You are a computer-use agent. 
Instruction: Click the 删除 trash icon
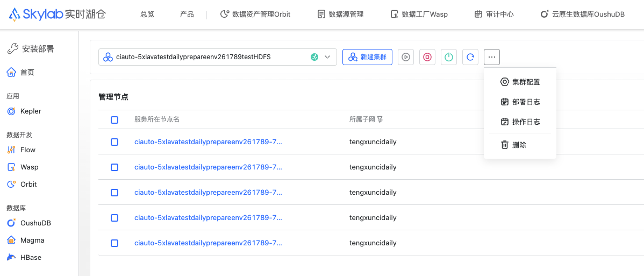(504, 145)
